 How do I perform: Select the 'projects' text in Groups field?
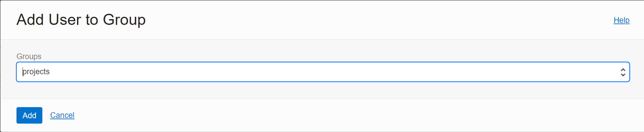coord(36,72)
